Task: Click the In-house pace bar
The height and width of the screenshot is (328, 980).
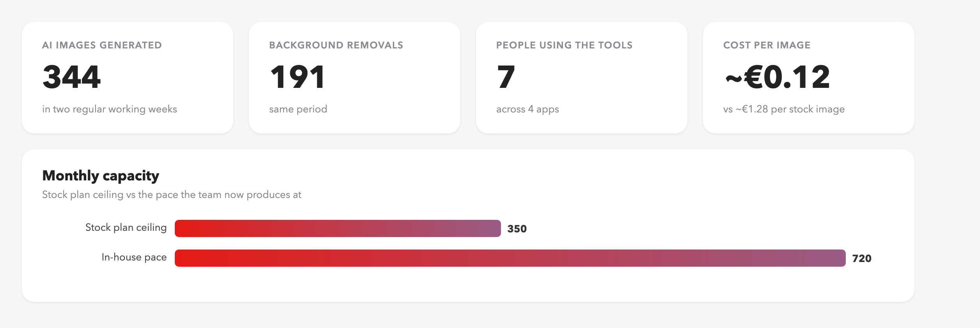Action: click(510, 258)
